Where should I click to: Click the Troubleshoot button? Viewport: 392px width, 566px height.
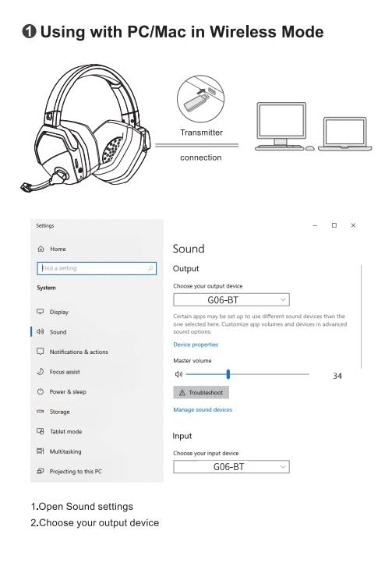[201, 392]
